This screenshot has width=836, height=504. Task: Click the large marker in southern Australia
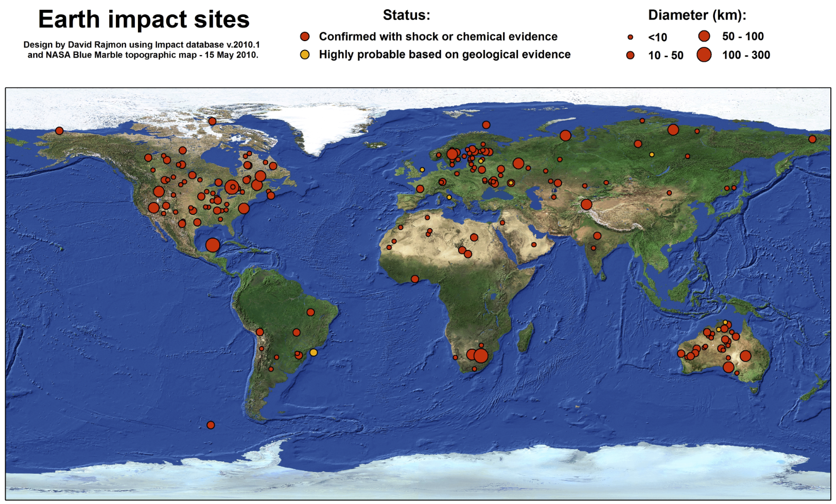coord(728,367)
